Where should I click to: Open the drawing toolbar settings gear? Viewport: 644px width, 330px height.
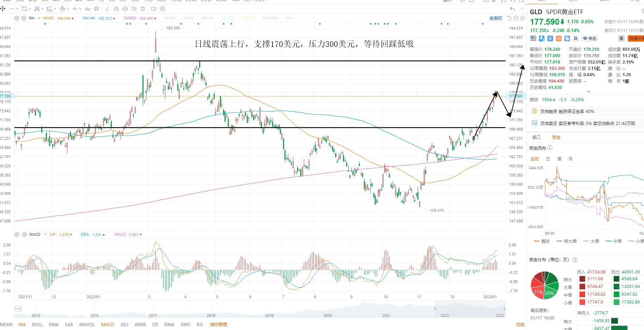click(x=162, y=9)
